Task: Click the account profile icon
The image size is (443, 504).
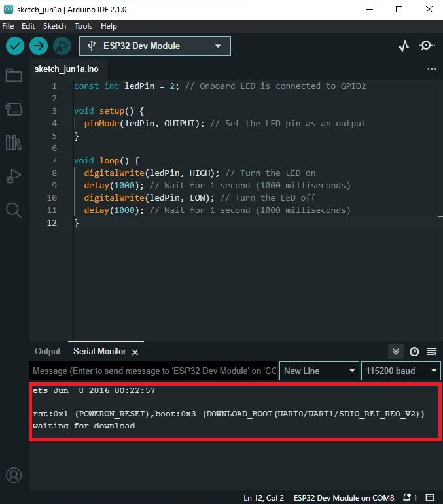Action: (x=14, y=475)
